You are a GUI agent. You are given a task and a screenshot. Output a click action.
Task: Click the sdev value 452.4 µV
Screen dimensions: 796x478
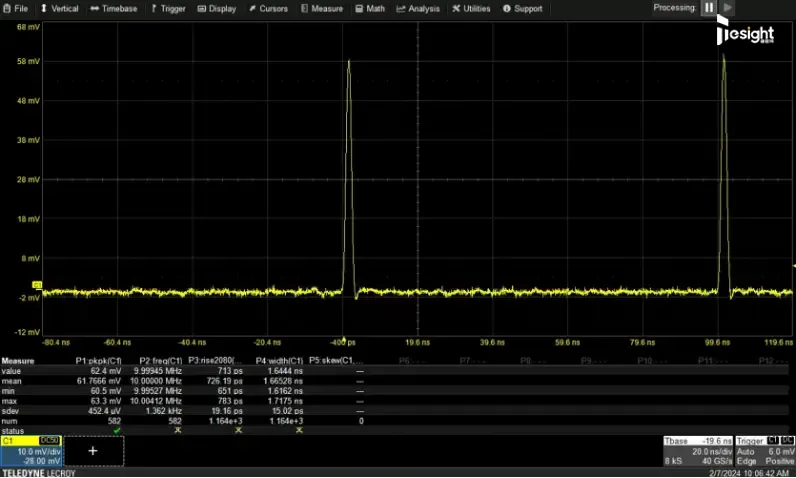click(x=105, y=411)
